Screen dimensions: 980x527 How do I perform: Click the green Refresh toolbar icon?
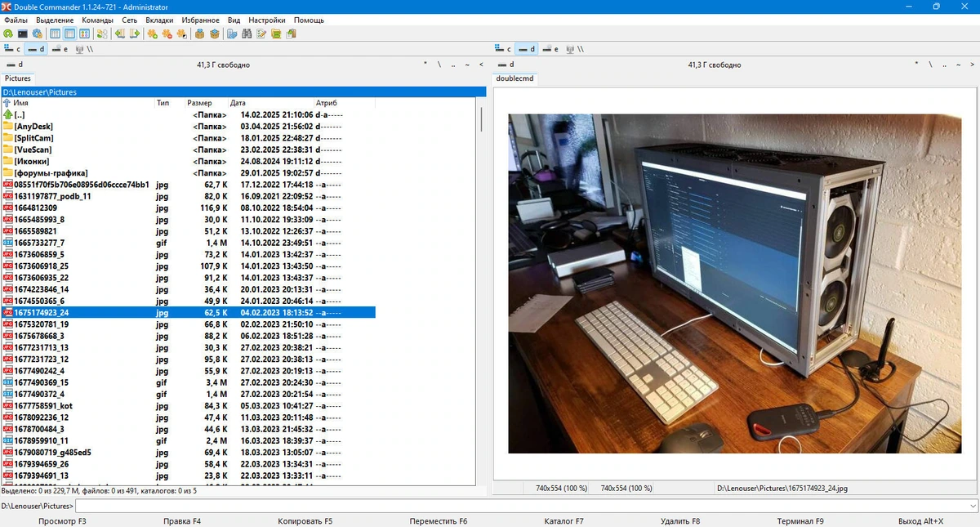point(8,33)
